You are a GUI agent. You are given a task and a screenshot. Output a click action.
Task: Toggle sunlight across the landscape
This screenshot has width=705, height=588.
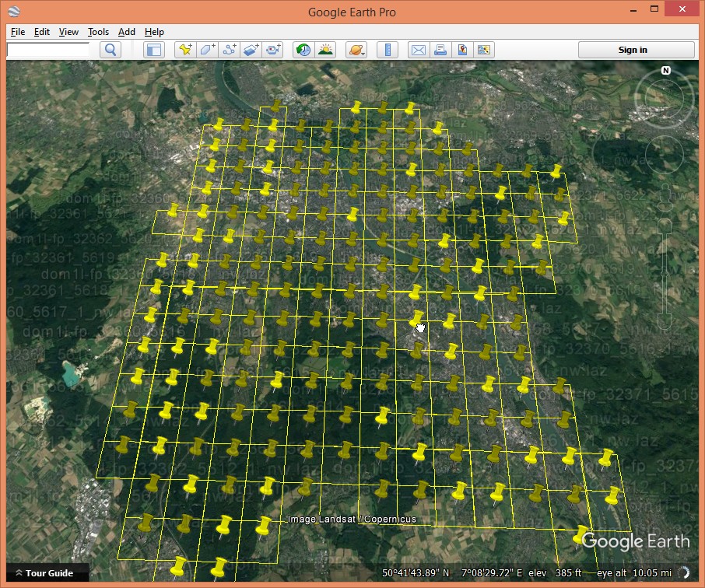point(325,50)
